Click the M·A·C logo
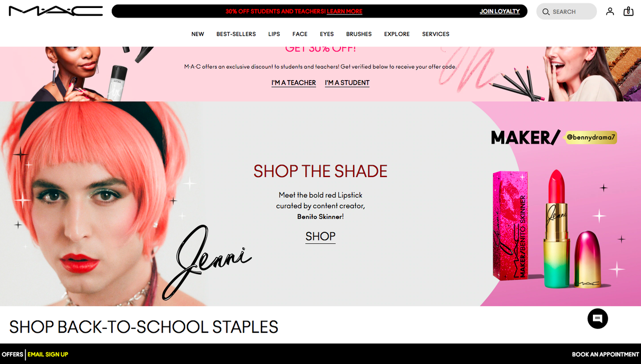Screen dimensions: 641x364 point(56,11)
